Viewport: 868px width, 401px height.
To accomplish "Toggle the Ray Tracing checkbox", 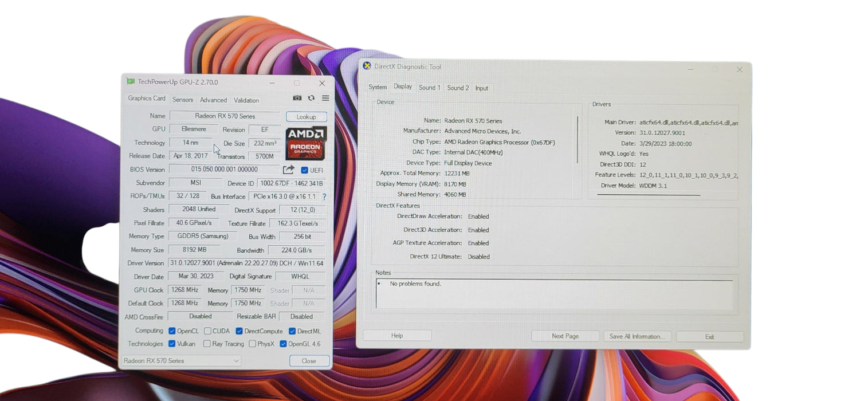I will coord(207,344).
